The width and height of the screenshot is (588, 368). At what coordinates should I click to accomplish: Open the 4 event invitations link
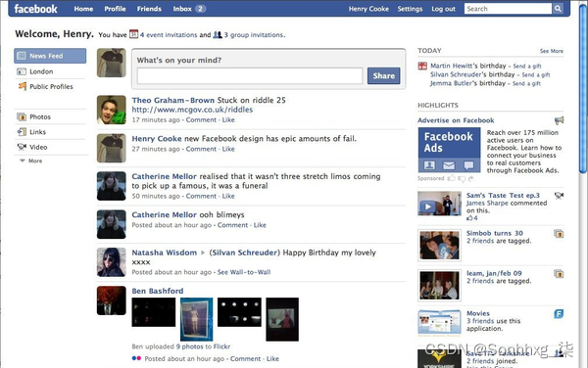tap(169, 35)
